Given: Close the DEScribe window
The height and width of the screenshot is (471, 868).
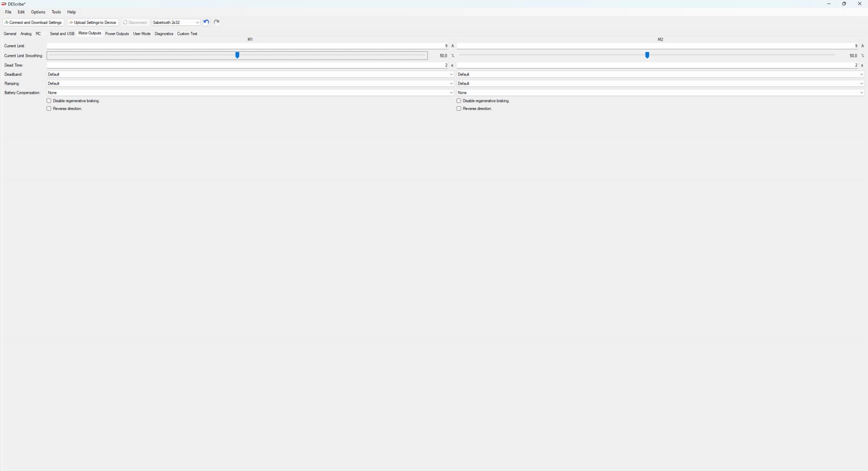Looking at the screenshot, I should pyautogui.click(x=859, y=4).
